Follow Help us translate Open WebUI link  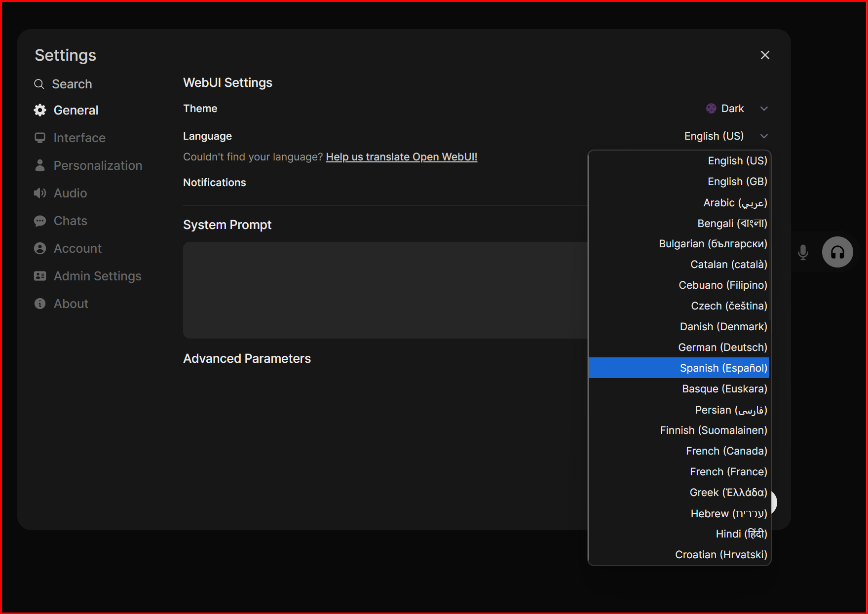[402, 157]
